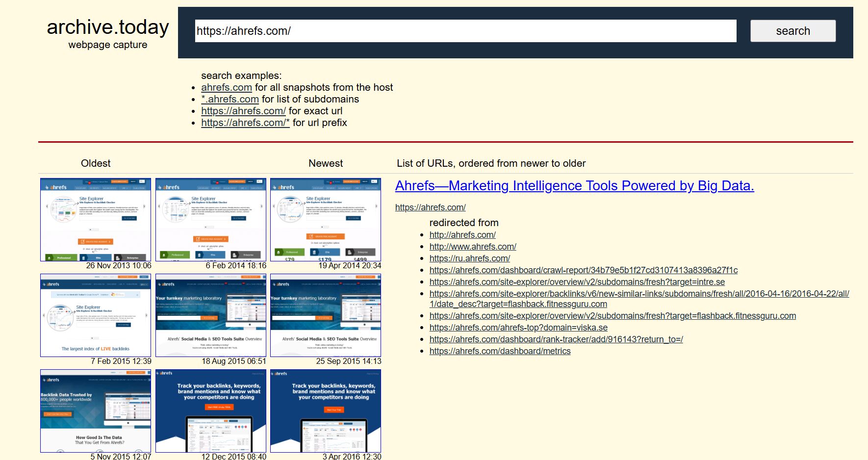
Task: Click the Newest column label
Action: click(x=326, y=163)
